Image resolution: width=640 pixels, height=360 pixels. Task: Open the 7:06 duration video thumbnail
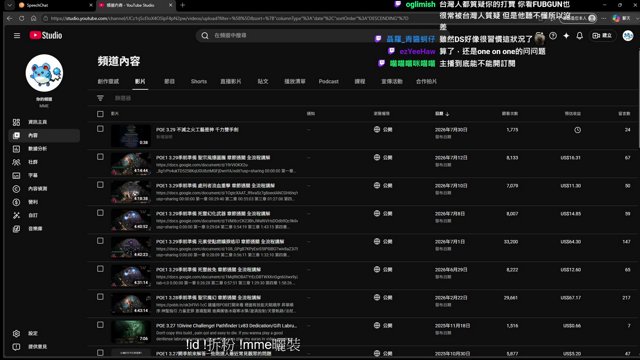pos(131,331)
